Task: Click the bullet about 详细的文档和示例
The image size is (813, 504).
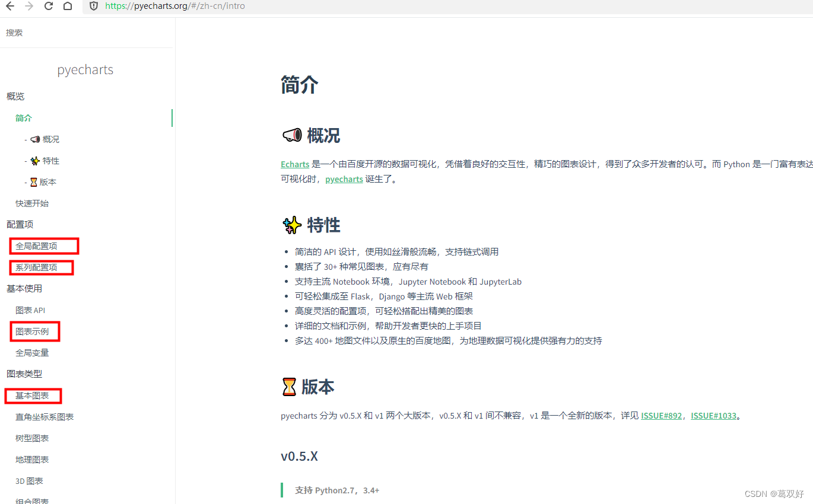Action: coord(388,326)
